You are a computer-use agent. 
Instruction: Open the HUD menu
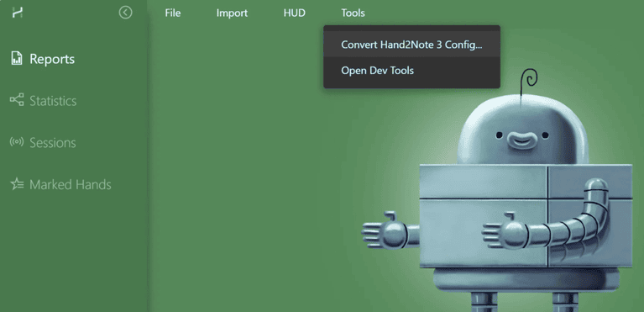pos(295,13)
